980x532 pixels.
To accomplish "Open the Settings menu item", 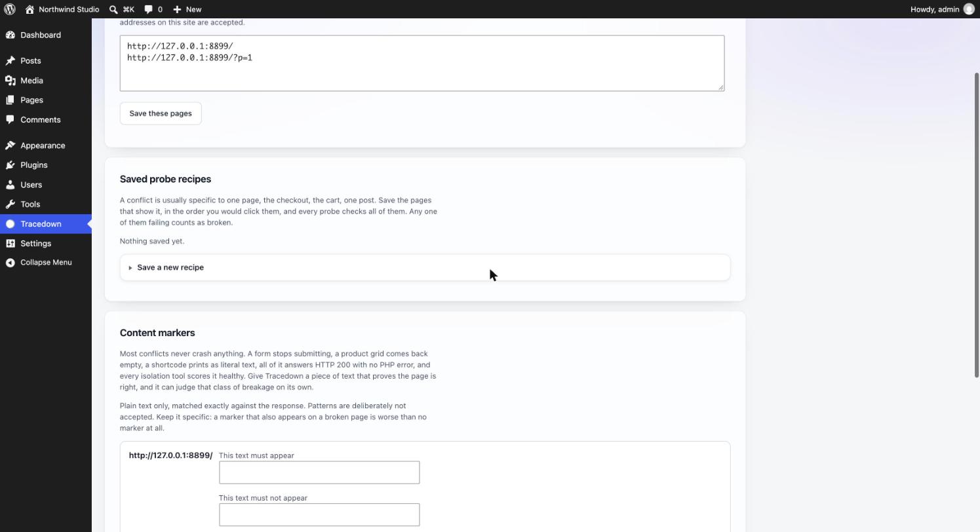I will coord(46,243).
